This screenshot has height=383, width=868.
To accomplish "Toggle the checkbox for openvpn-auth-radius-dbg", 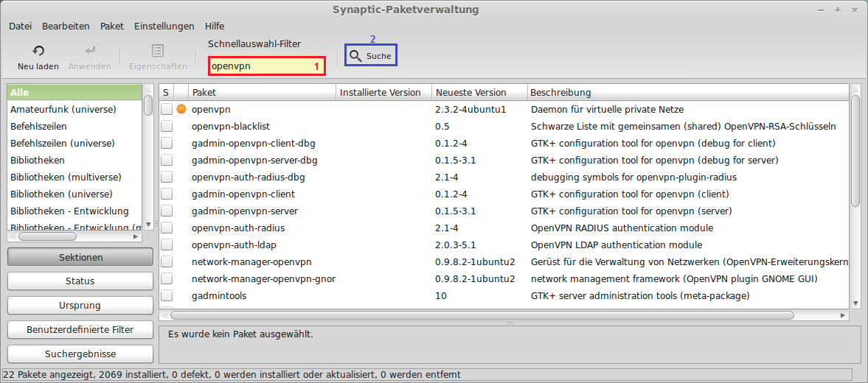I will pyautogui.click(x=167, y=178).
